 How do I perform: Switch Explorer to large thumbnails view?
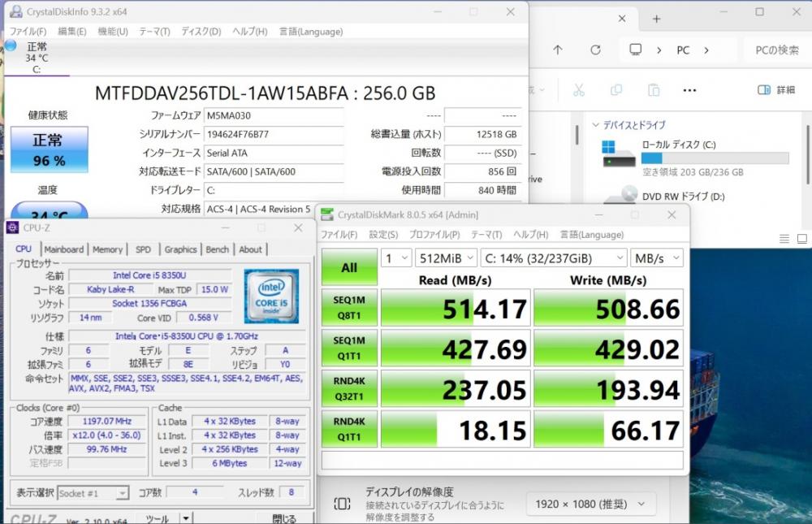pos(802,238)
